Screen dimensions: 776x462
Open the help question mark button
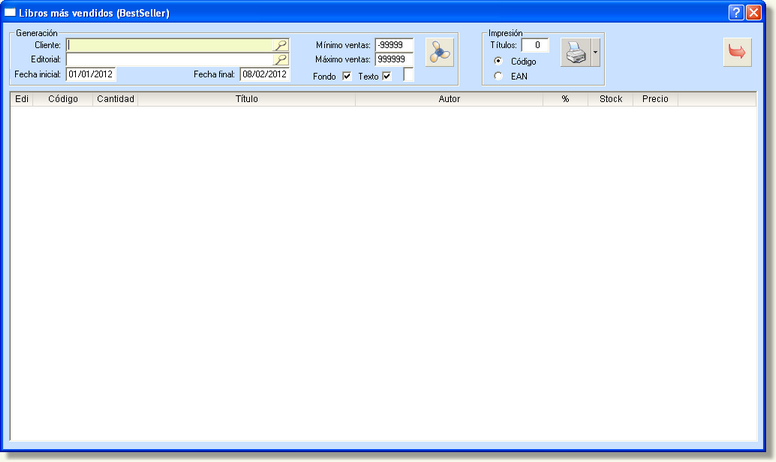(x=736, y=12)
